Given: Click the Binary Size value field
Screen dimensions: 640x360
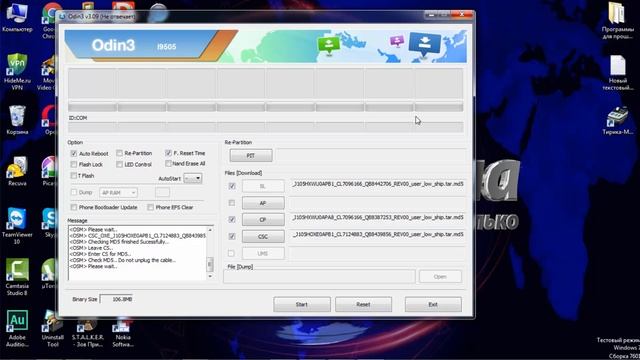Looking at the screenshot, I should click(x=116, y=299).
